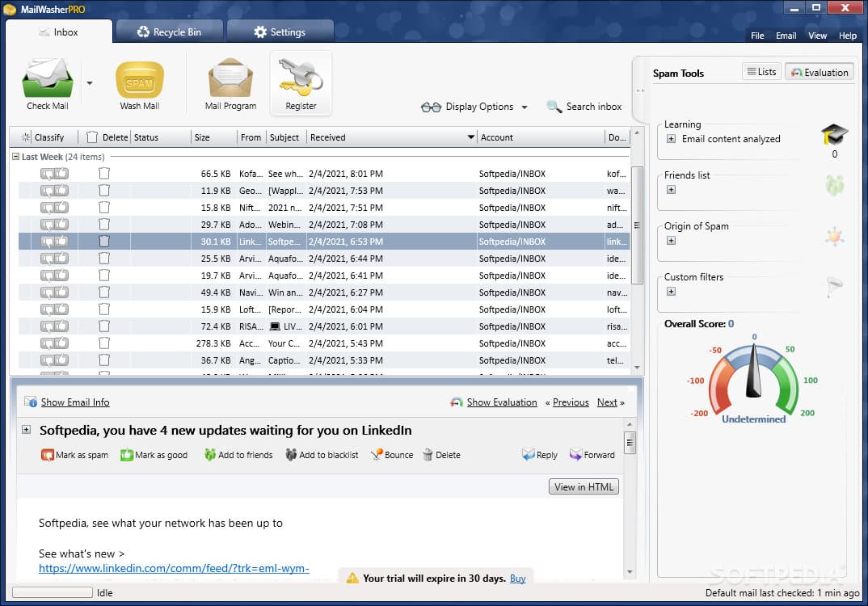Click Add to friends icon
This screenshot has height=606, width=868.
[210, 455]
